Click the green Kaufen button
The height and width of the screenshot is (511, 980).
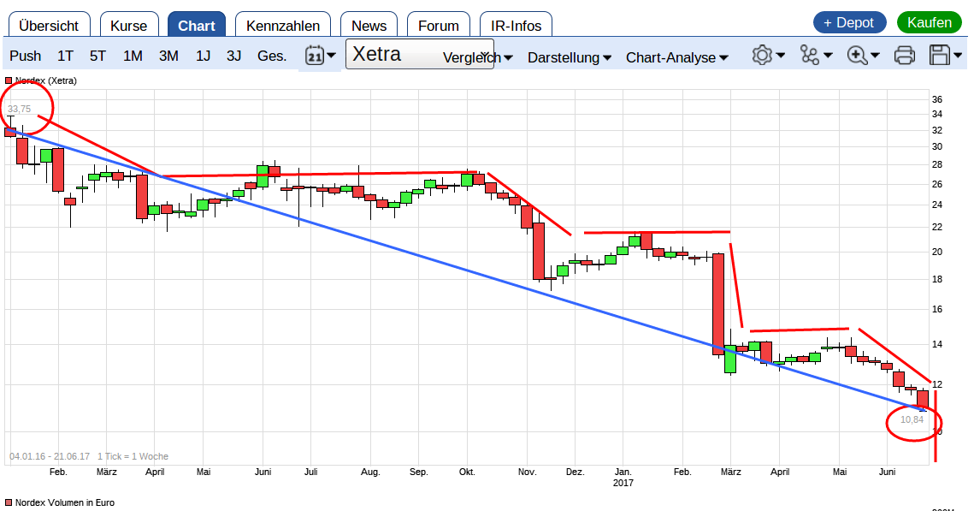pos(930,22)
